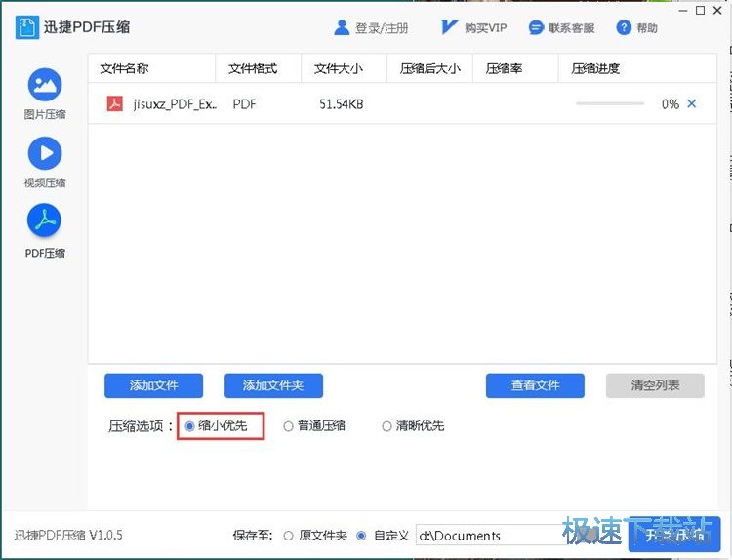Select 缩小优先 compression option
Viewport: 732px width, 560px height.
pos(216,425)
